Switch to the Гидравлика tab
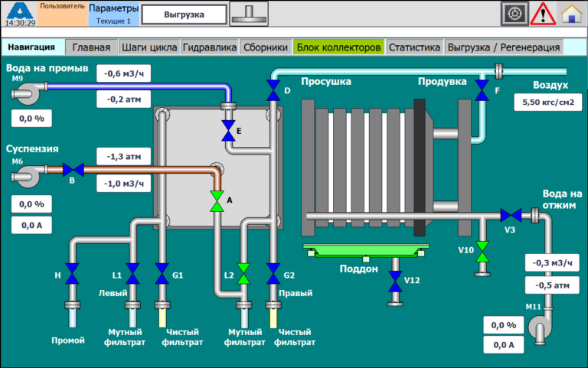588x368 pixels. pos(210,47)
